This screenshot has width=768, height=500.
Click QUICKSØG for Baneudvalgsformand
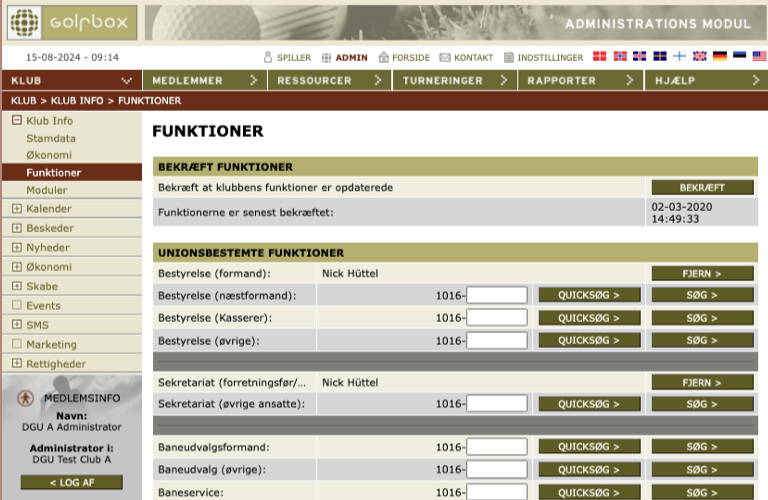point(589,447)
